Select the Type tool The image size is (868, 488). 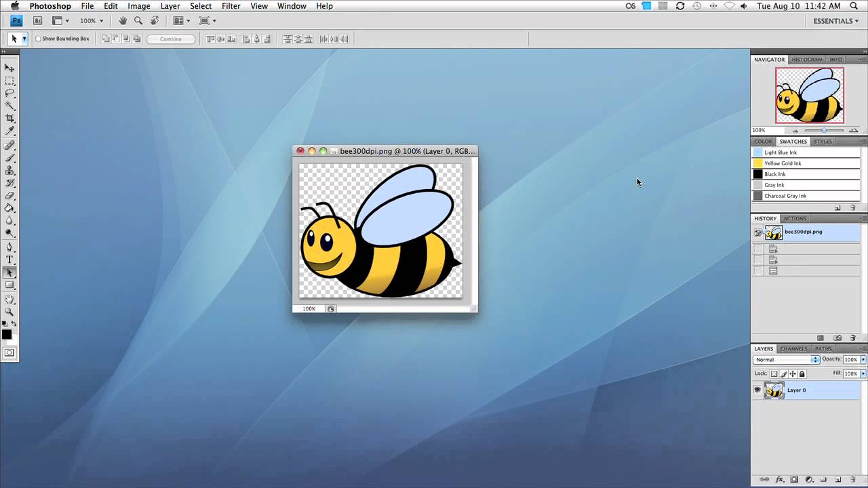click(9, 260)
